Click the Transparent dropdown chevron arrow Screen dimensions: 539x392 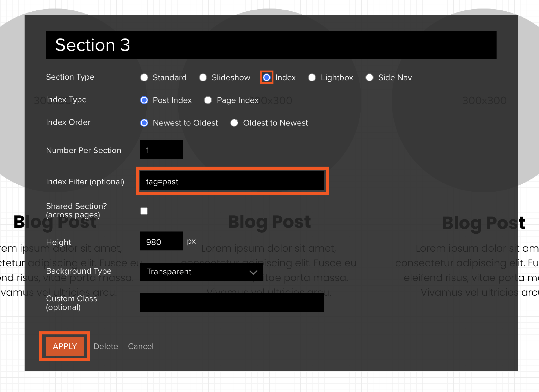[253, 272]
